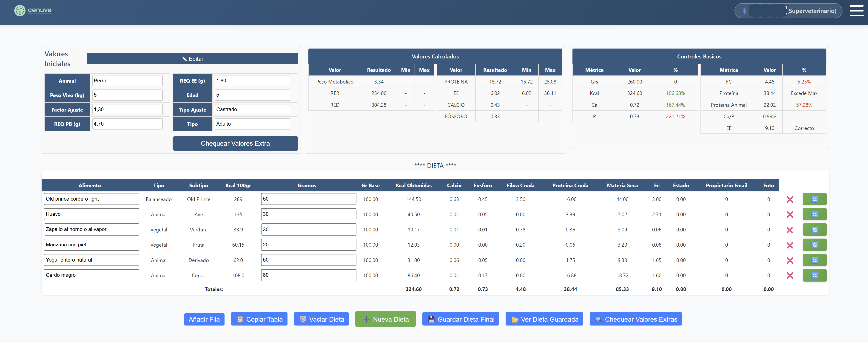Open the hamburger menu
Image resolution: width=868 pixels, height=343 pixels.
tap(856, 10)
